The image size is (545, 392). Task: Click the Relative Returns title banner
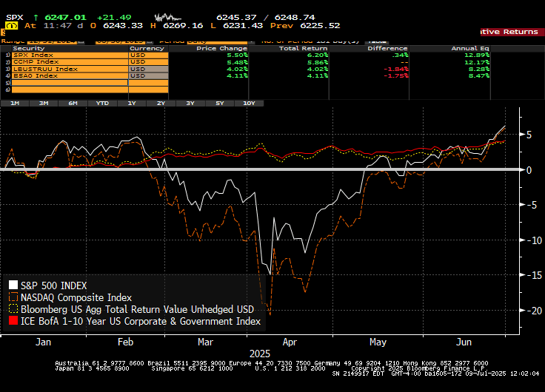tap(512, 32)
